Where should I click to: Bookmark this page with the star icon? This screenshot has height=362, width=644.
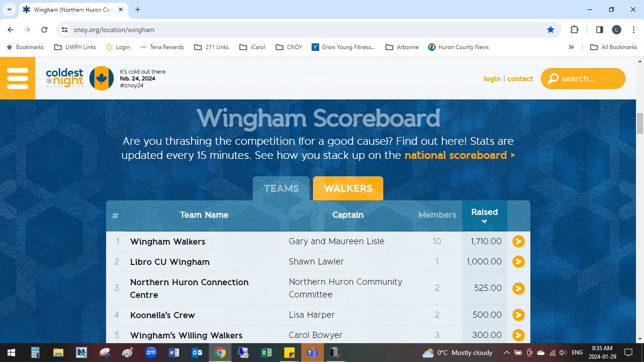click(x=551, y=29)
